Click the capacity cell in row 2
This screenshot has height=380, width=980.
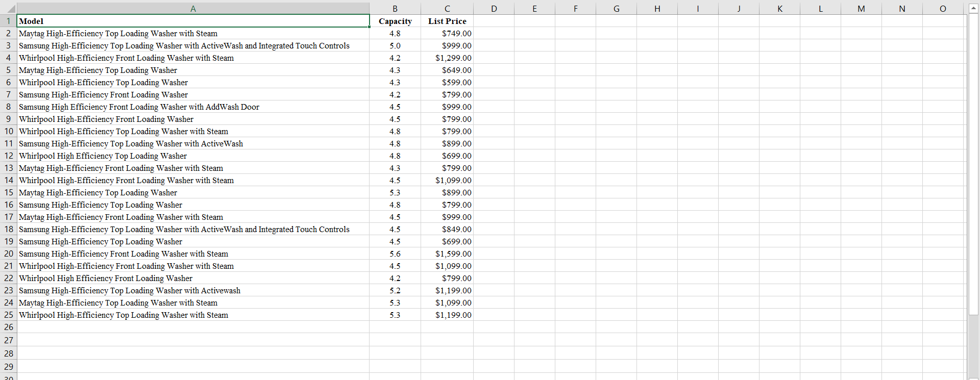pos(395,33)
